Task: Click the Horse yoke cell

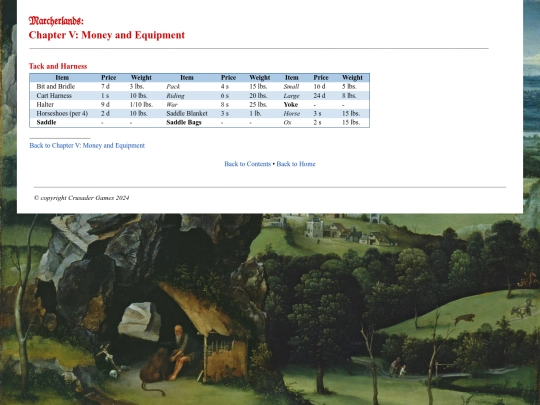Action: click(292, 113)
